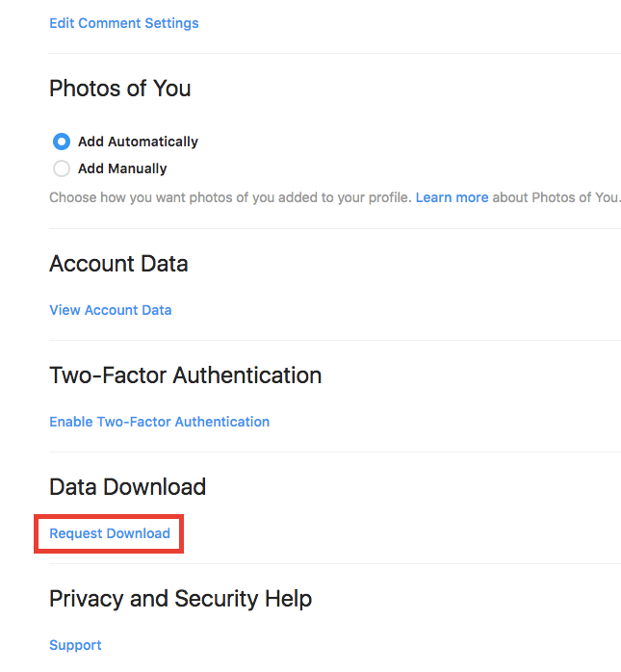
Task: Click the 'Choose how you want photos' description
Action: click(x=231, y=197)
